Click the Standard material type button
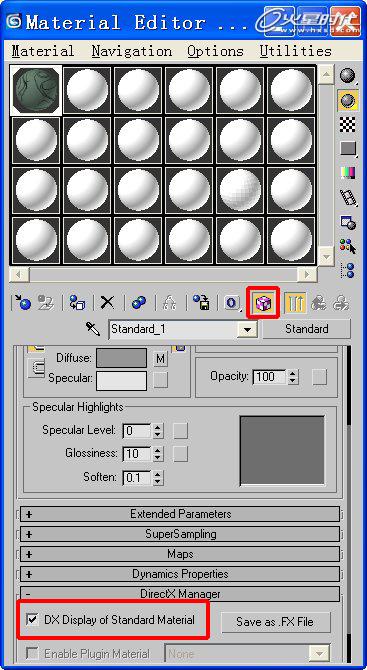Screen dimensions: 367x670 tap(307, 329)
